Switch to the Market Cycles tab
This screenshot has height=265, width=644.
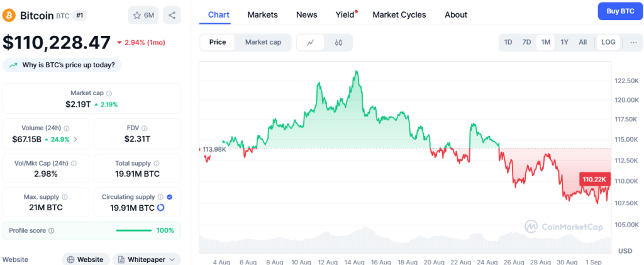pos(399,14)
